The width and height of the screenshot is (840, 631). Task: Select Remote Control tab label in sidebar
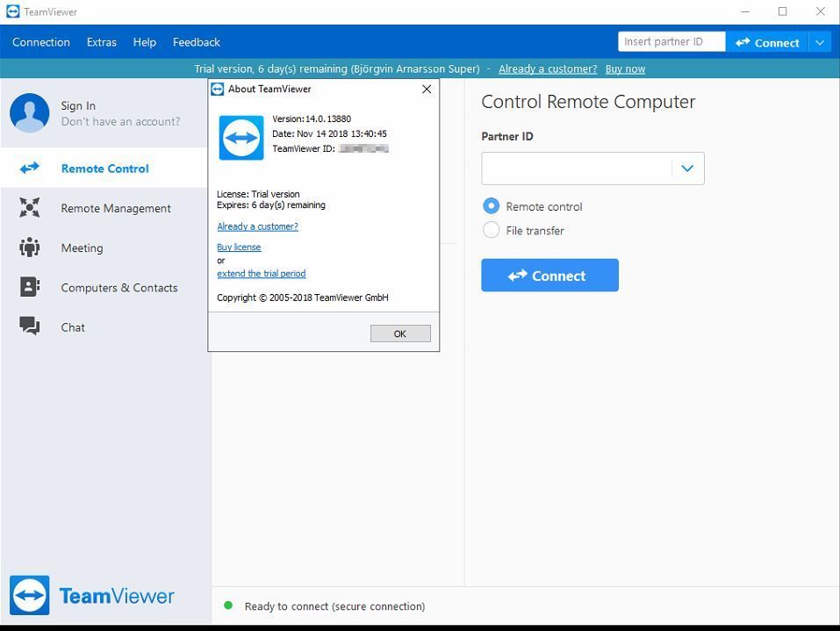pyautogui.click(x=105, y=169)
